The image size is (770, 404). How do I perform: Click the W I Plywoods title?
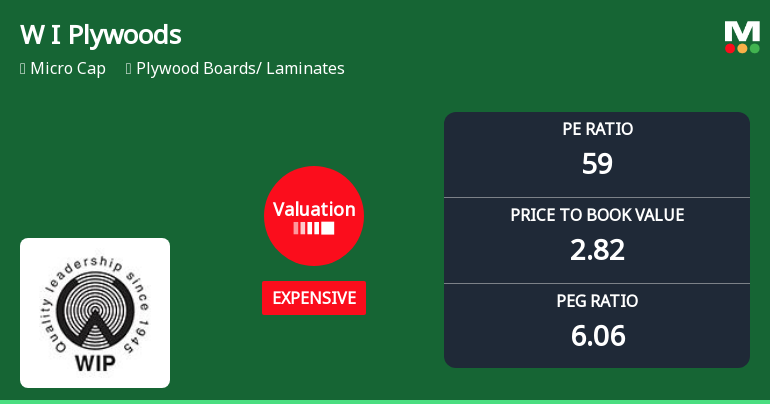pos(101,35)
